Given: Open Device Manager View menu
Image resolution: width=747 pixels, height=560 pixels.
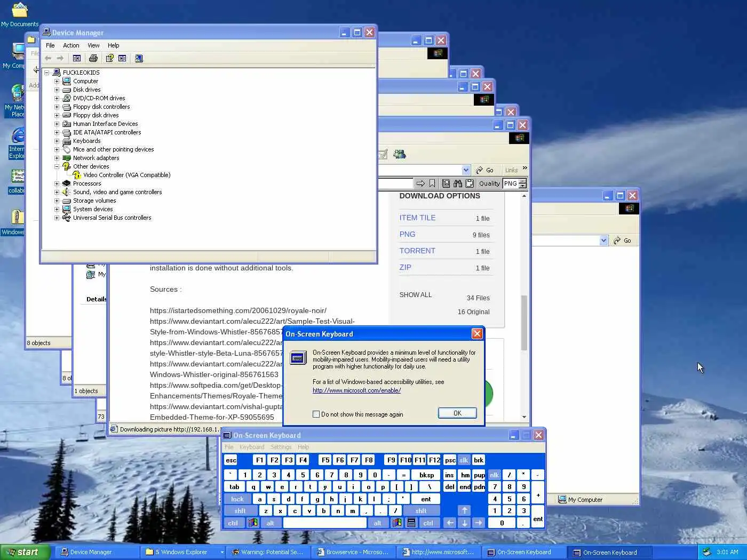Looking at the screenshot, I should tap(93, 45).
